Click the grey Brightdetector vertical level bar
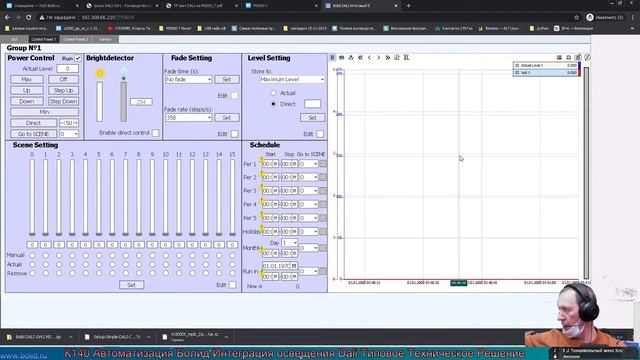The image size is (640, 360). [x=123, y=102]
